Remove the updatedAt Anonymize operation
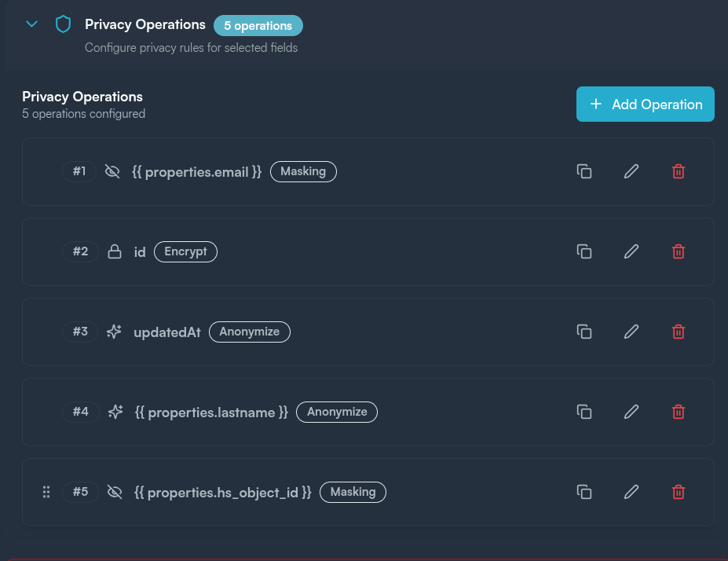 coord(679,332)
